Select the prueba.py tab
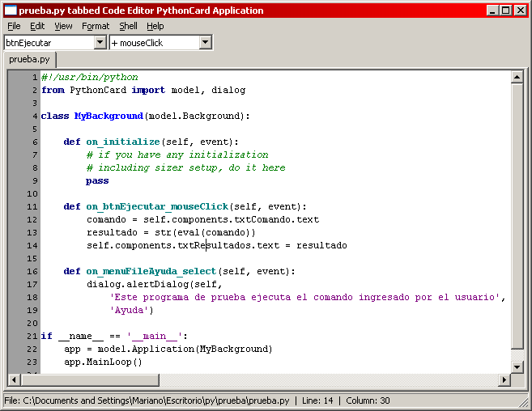 point(29,59)
